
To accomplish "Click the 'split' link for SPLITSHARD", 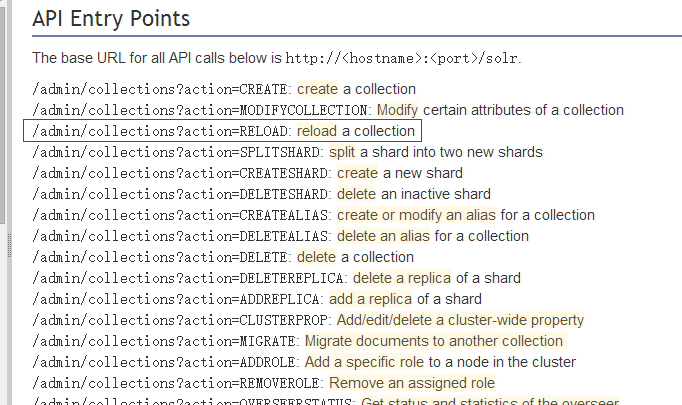I will [342, 152].
